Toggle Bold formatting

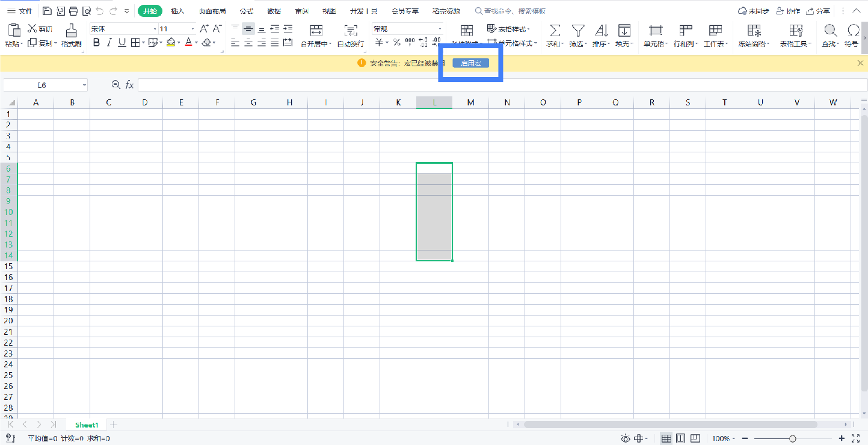(x=96, y=43)
